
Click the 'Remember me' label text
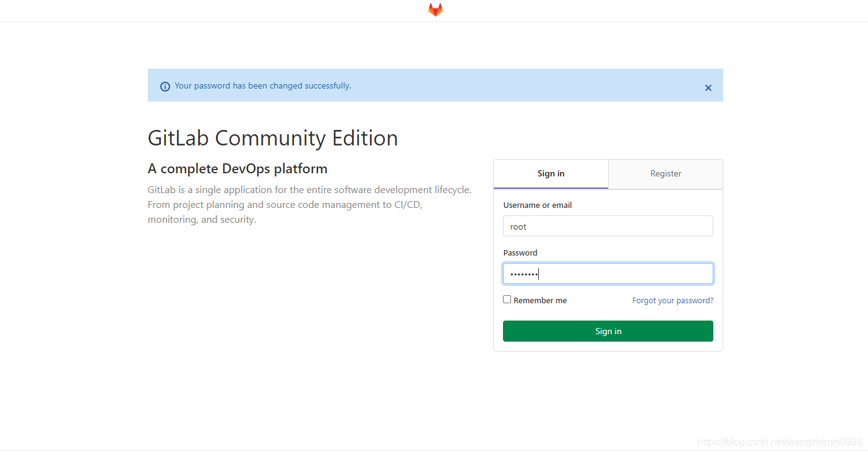coord(540,301)
